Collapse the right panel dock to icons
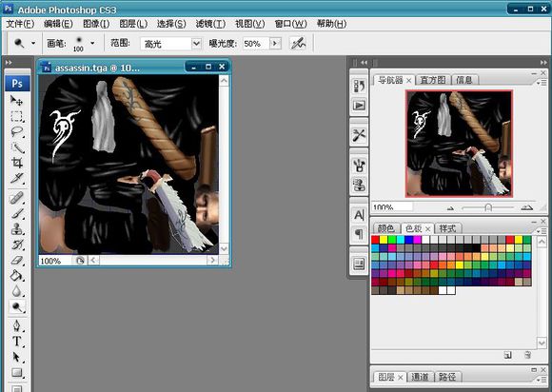 (543, 62)
